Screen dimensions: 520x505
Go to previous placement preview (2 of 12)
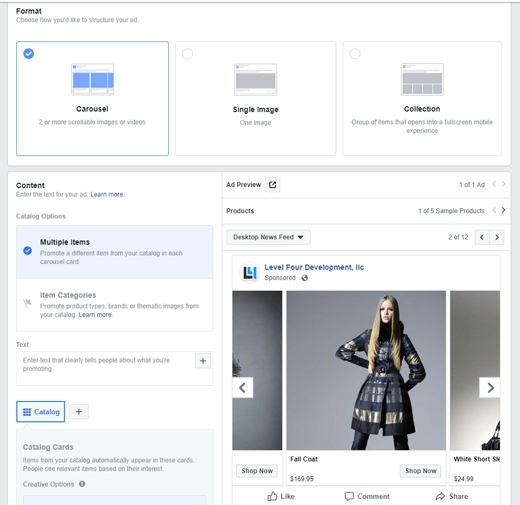pyautogui.click(x=482, y=237)
